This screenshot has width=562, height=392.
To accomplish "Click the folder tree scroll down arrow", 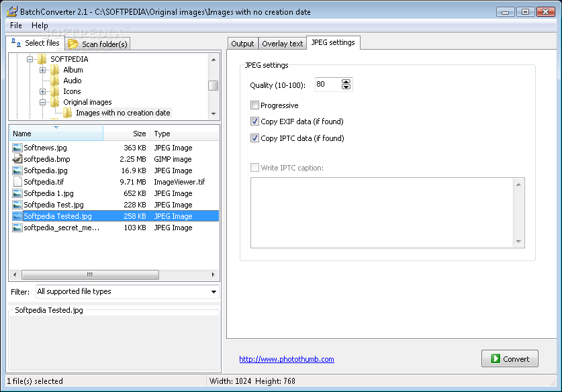I will (x=214, y=113).
